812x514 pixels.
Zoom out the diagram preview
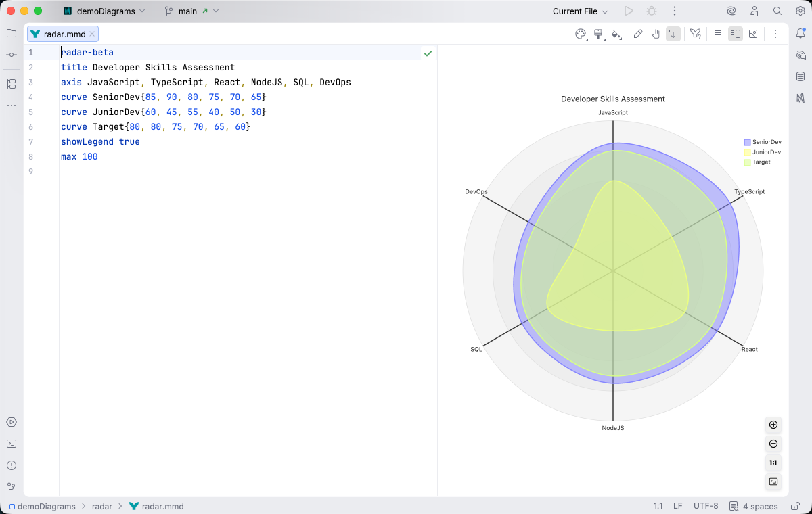coord(773,444)
